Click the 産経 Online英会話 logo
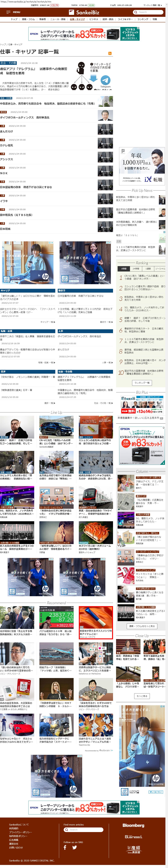 tap(133, 849)
